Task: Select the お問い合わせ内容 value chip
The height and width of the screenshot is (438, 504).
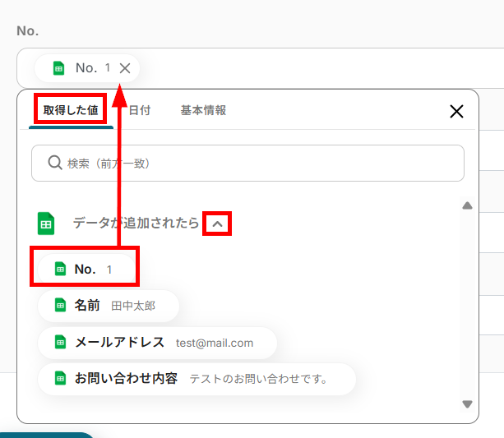Action: [197, 379]
